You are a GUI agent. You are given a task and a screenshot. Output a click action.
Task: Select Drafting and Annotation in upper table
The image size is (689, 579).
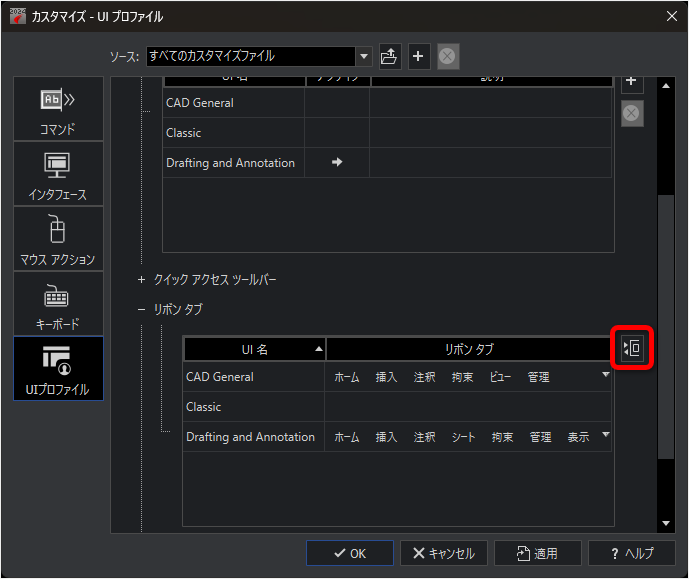point(387,163)
